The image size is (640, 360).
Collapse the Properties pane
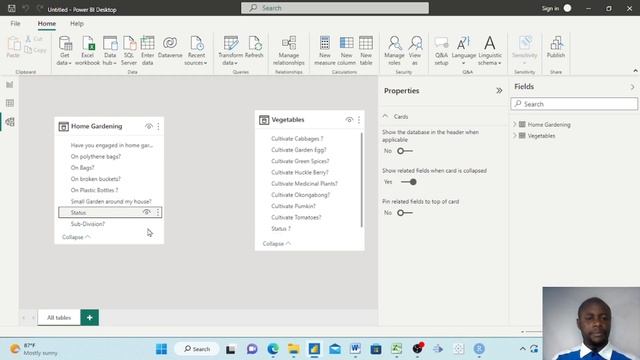click(x=499, y=91)
